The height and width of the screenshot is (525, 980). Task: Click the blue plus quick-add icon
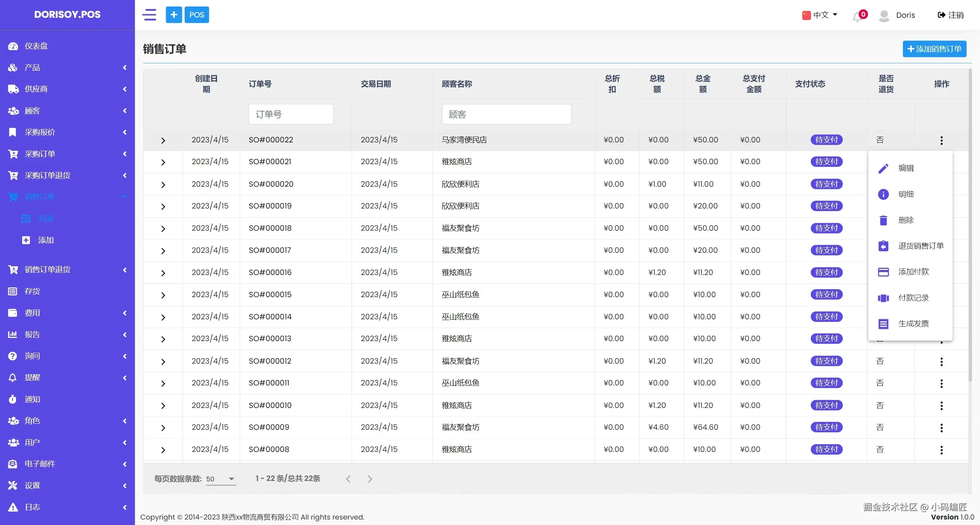173,15
